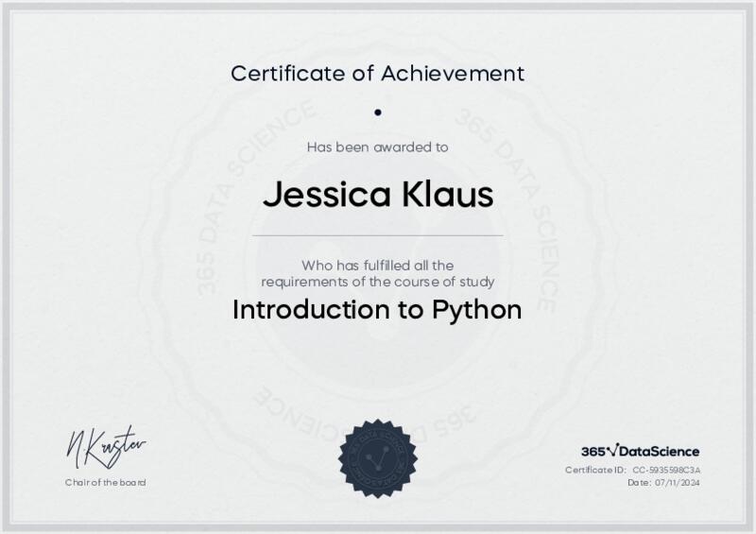This screenshot has width=756, height=534.
Task: Click the recipient name Jessica Klaus
Action: [x=378, y=195]
